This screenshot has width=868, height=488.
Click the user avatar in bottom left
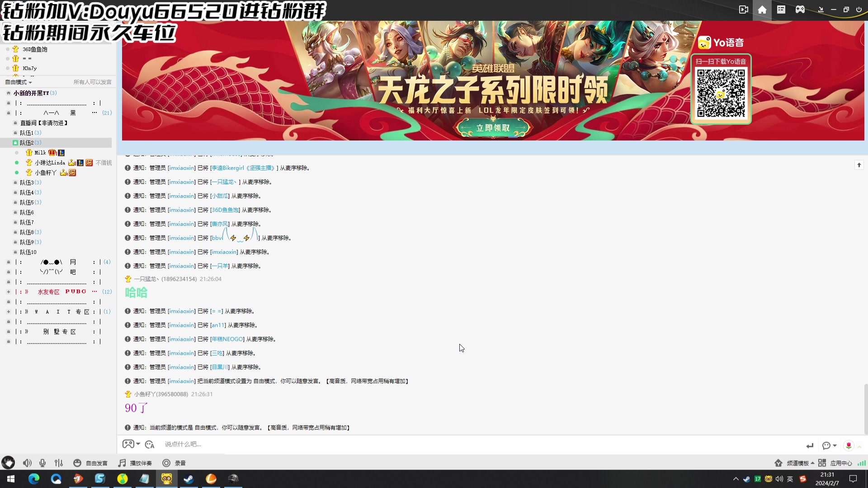click(x=8, y=463)
